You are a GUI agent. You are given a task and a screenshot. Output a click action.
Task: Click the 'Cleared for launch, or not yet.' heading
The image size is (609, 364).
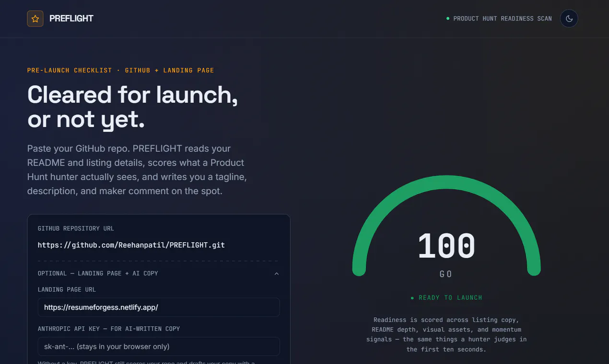click(133, 107)
